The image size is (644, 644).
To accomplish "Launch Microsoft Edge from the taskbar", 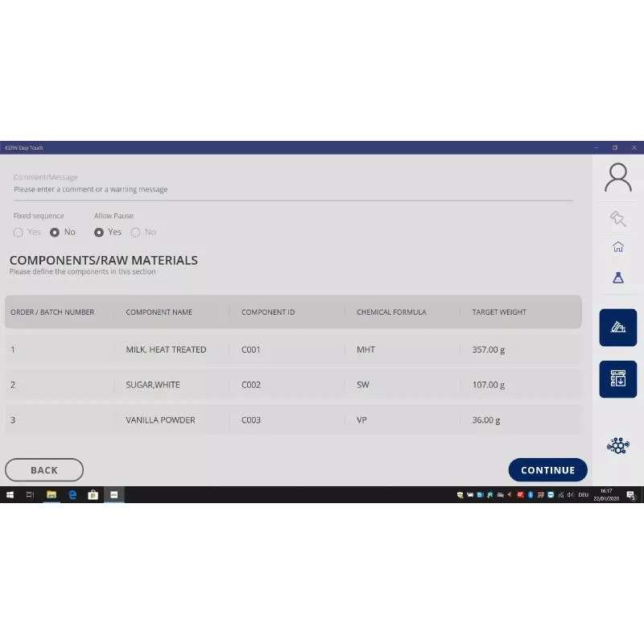I will click(x=72, y=495).
